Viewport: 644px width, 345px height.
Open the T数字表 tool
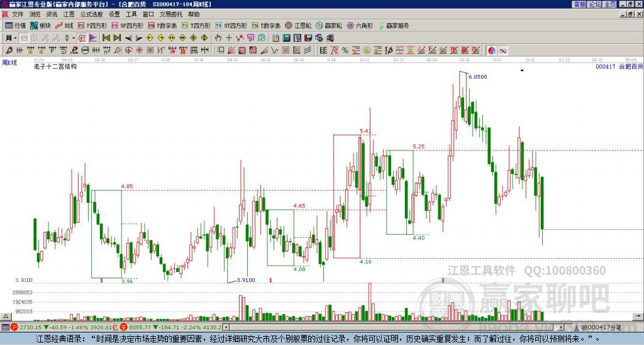(x=266, y=25)
